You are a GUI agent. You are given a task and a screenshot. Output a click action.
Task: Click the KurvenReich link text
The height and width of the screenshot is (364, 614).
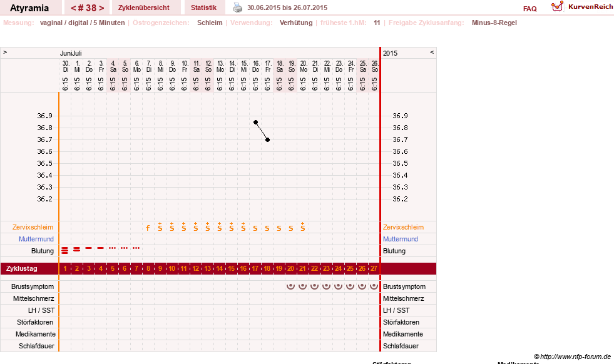(590, 7)
